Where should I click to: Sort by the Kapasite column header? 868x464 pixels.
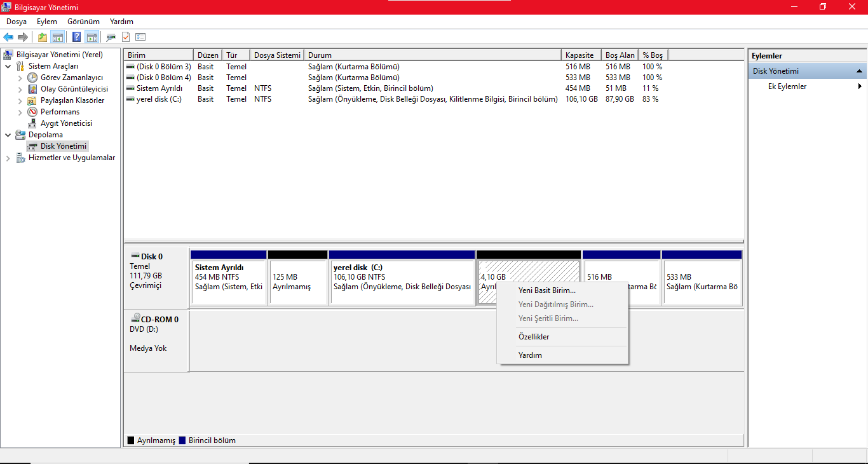click(581, 55)
